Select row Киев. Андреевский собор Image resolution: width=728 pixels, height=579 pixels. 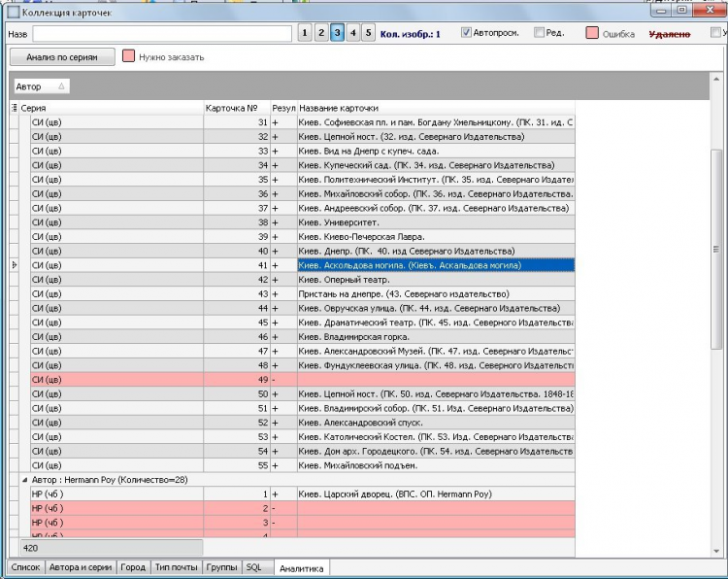303,208
